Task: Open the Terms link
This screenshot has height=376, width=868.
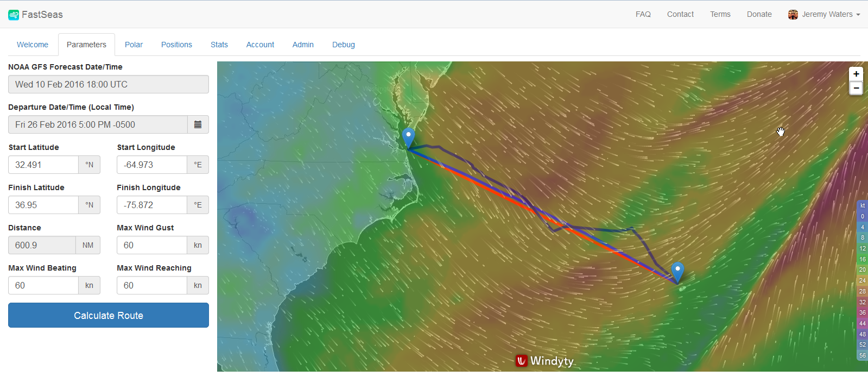Action: [x=720, y=14]
